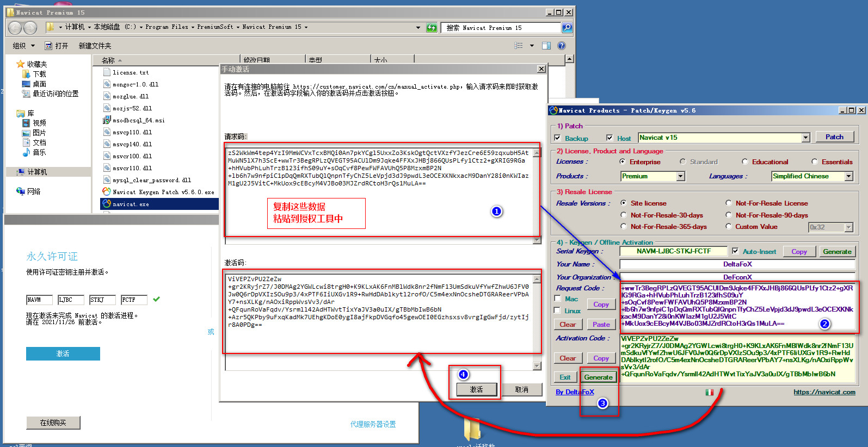The width and height of the screenshot is (868, 447).
Task: Click the refresh icon beside the address bar
Action: (x=432, y=28)
